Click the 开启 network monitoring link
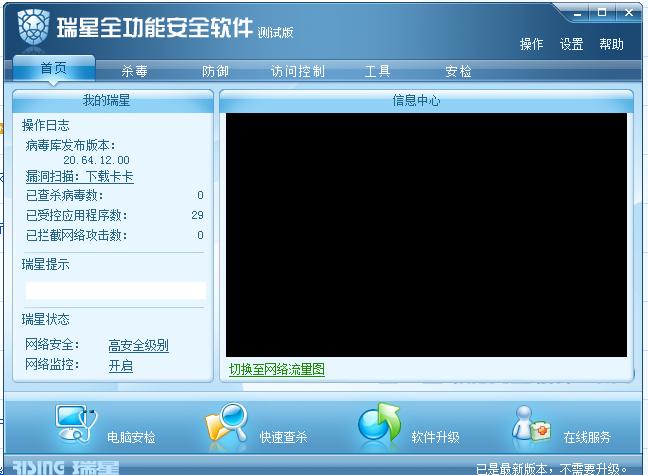The image size is (648, 475). [x=121, y=365]
